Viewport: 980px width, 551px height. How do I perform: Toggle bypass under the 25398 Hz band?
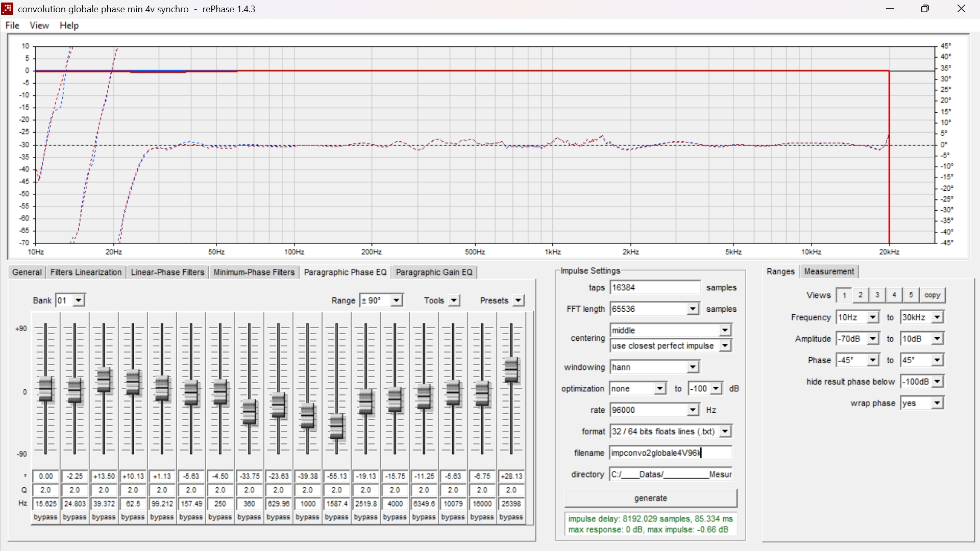511,517
